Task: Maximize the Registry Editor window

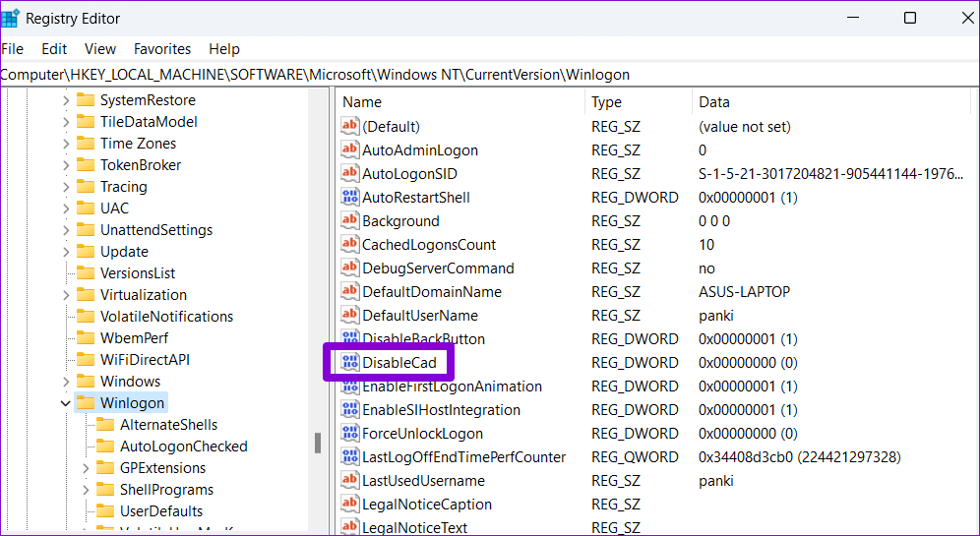Action: [910, 18]
